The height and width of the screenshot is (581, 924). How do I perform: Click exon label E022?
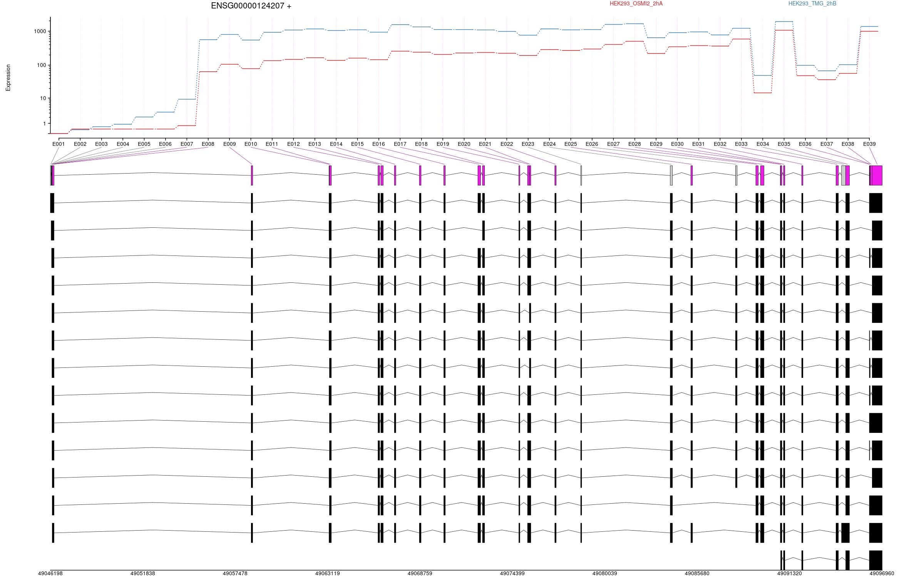pos(507,144)
